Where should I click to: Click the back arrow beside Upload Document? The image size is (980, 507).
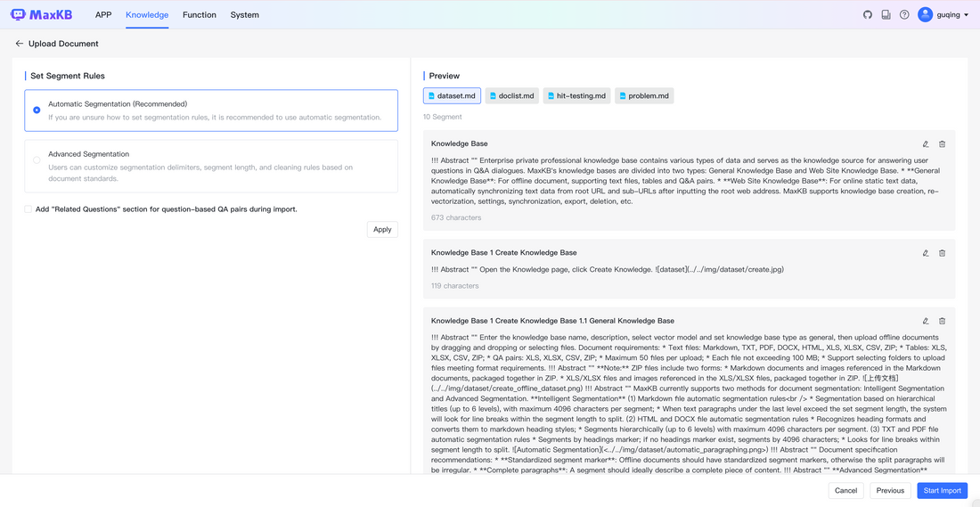click(x=20, y=44)
